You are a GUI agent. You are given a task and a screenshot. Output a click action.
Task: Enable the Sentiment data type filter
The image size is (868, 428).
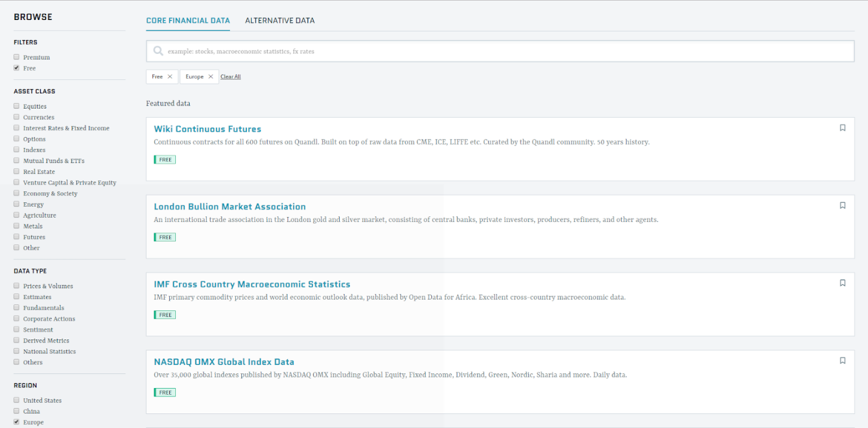point(17,329)
